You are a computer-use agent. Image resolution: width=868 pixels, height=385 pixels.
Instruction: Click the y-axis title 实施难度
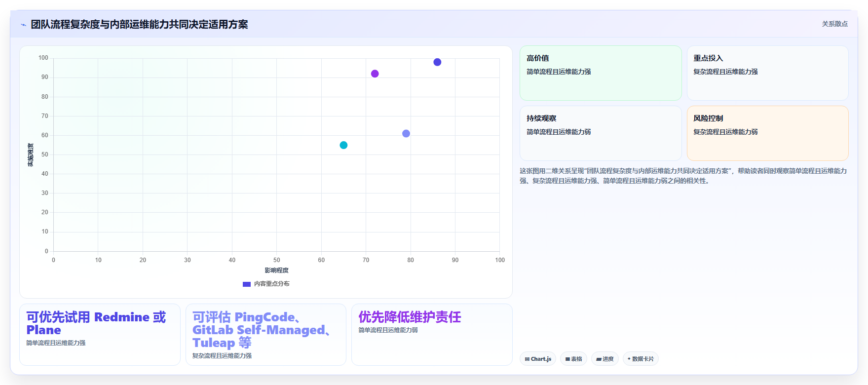click(31, 155)
